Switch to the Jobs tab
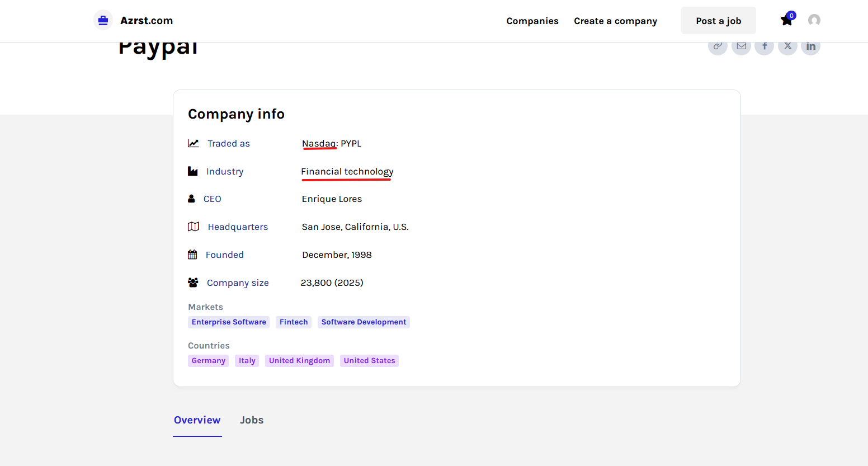Image resolution: width=868 pixels, height=466 pixels. 252,420
